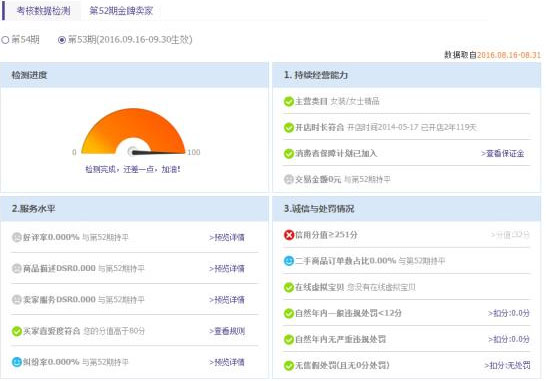The height and width of the screenshot is (381, 546).
Task: Click the blue face icon beside 纠纷率
Action: click(x=17, y=362)
